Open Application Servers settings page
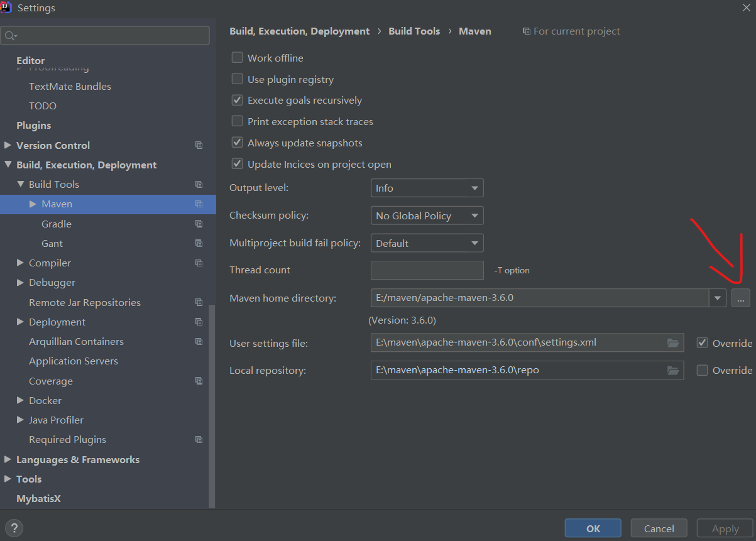This screenshot has width=756, height=541. (x=74, y=361)
